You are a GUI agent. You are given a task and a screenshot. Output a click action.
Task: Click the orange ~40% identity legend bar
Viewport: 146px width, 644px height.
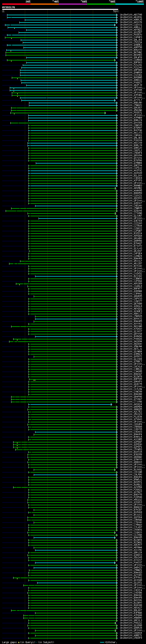pos(45,4)
